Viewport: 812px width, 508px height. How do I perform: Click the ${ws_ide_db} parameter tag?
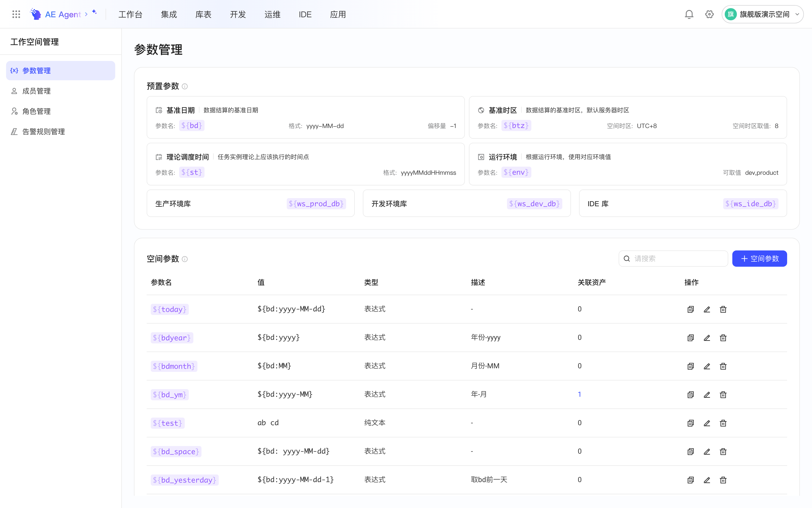click(751, 204)
